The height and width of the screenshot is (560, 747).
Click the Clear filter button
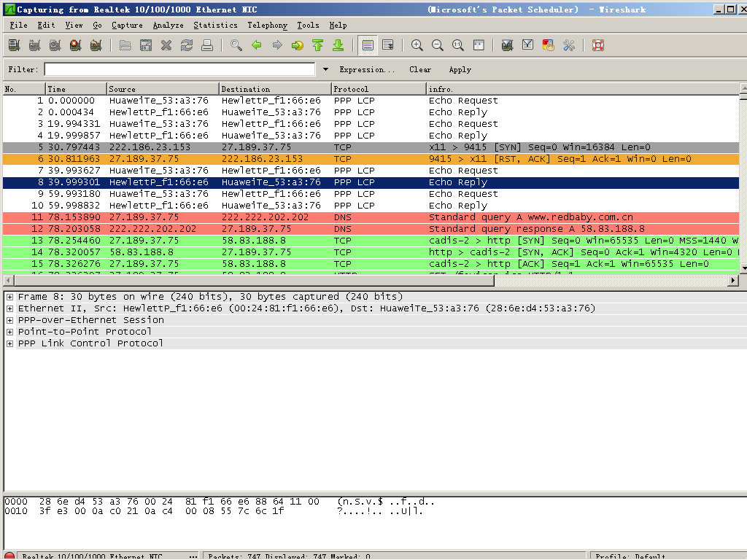[420, 69]
